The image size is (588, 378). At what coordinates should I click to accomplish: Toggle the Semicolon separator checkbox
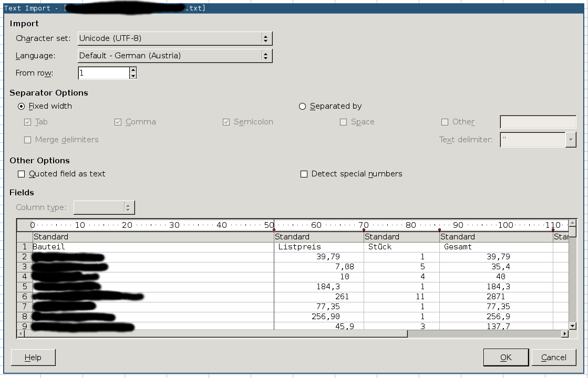[226, 122]
